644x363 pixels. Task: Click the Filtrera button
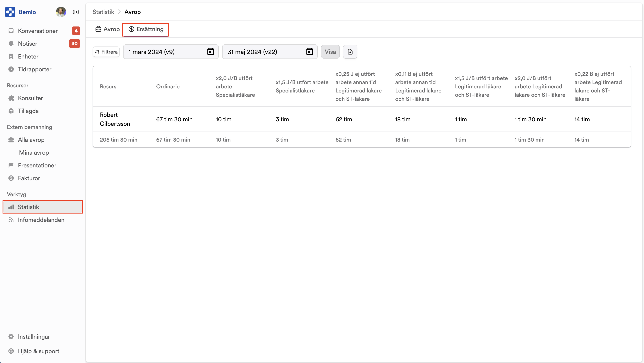(106, 52)
